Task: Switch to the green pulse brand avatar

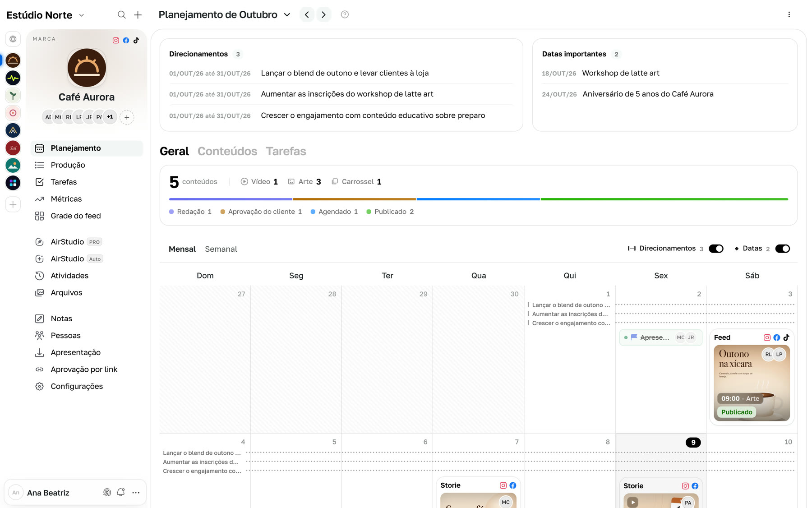Action: (13, 78)
